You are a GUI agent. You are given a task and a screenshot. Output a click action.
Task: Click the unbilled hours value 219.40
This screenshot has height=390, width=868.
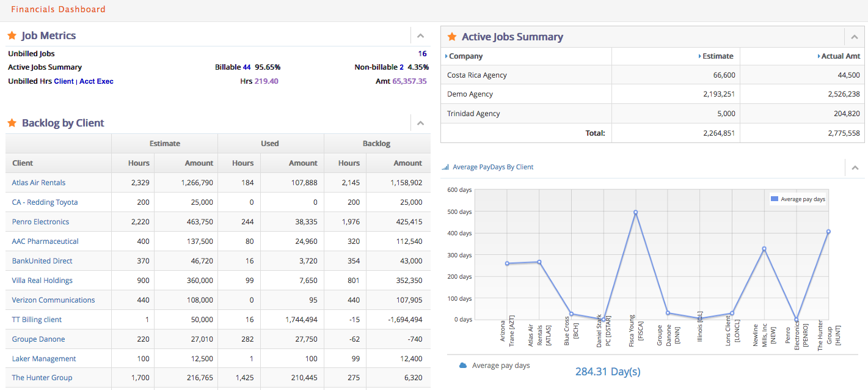pyautogui.click(x=266, y=81)
